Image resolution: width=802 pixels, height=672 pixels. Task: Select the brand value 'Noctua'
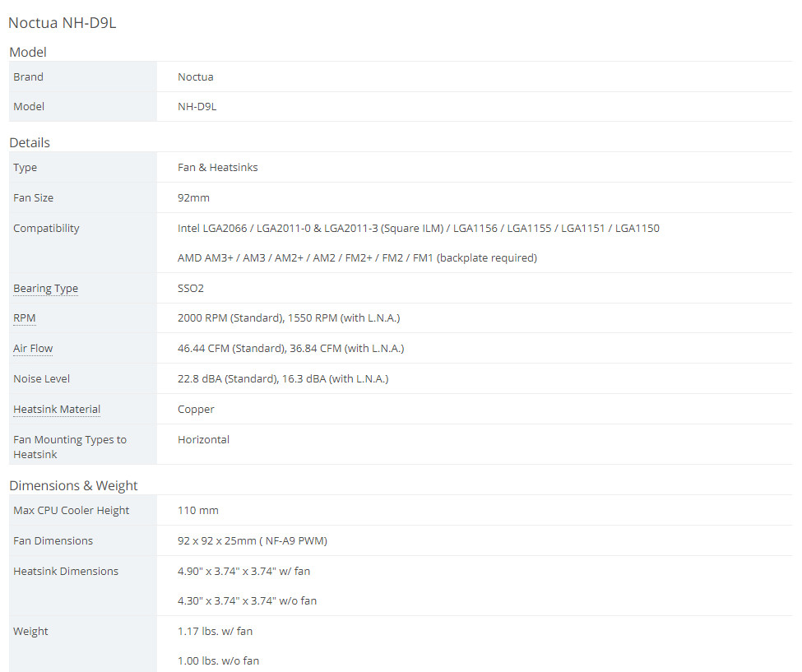(x=196, y=77)
